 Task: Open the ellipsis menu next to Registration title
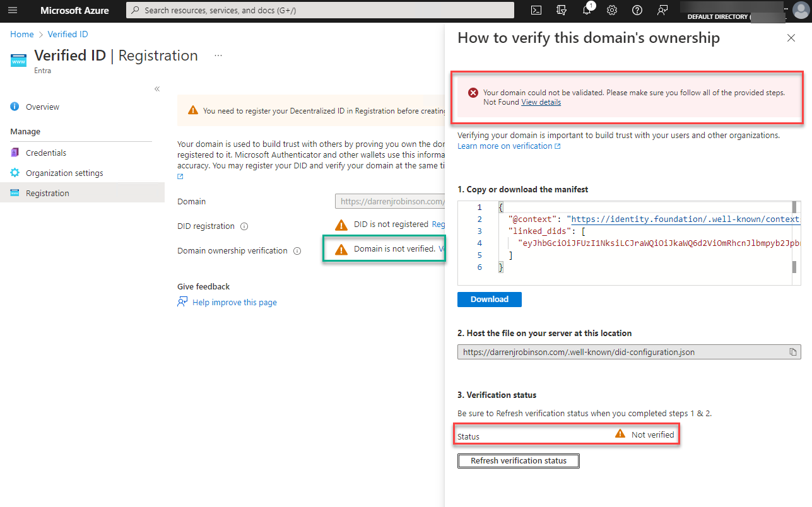point(218,55)
